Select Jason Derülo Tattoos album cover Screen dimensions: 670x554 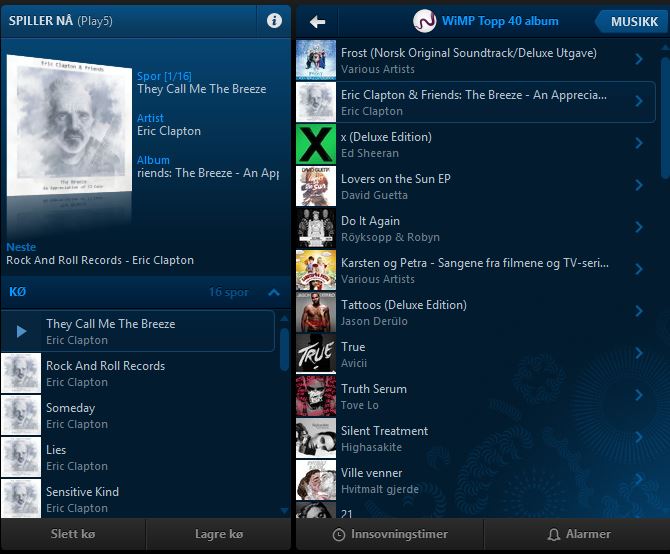pos(316,312)
